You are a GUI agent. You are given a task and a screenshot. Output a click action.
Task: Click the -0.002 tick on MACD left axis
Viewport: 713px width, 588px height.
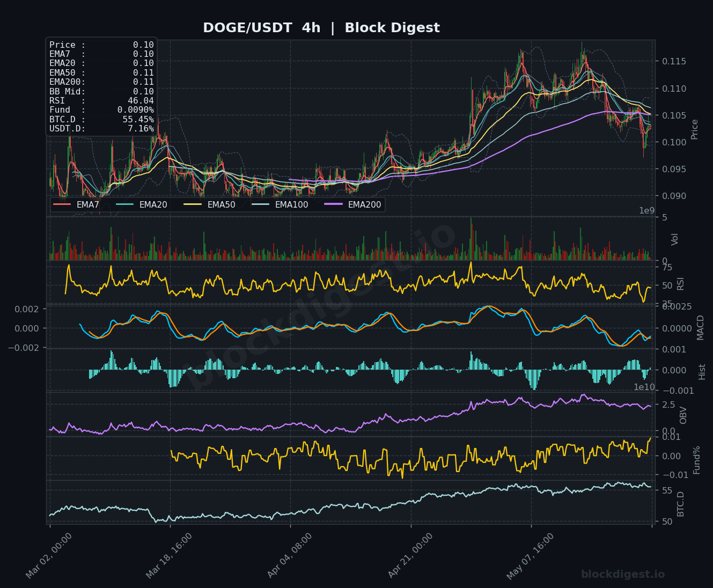pos(23,348)
